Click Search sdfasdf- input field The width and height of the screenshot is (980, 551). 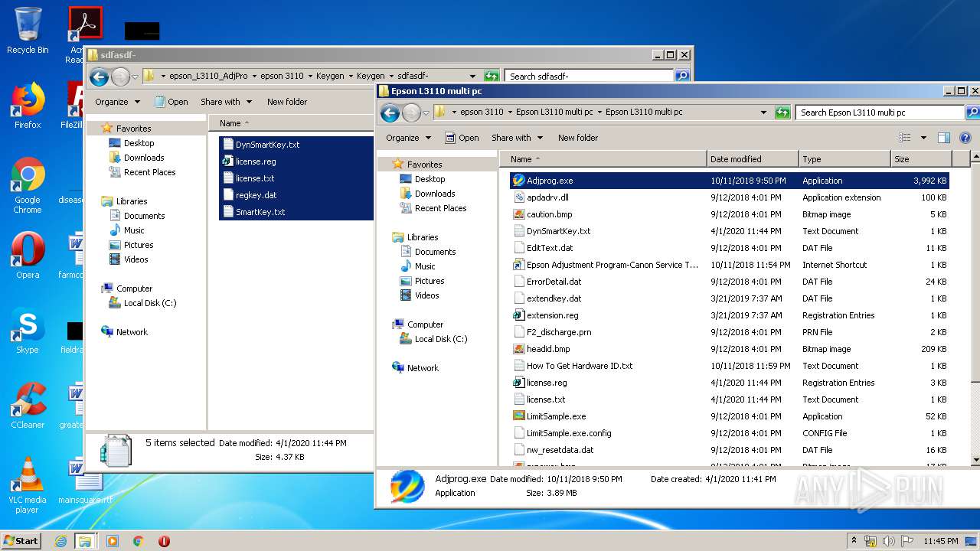click(x=589, y=76)
